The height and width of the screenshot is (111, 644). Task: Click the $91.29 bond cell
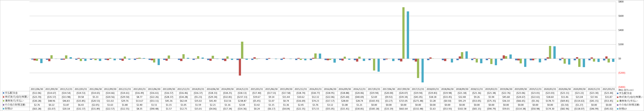[462, 101]
